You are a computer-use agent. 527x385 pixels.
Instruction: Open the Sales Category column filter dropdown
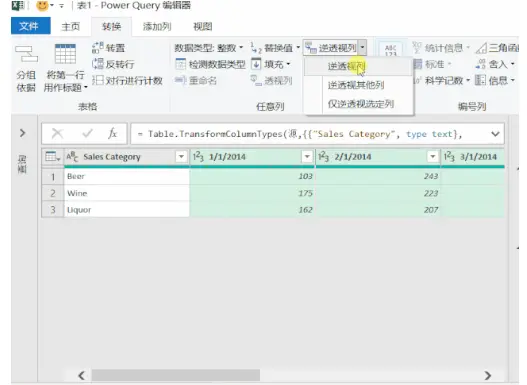point(181,157)
